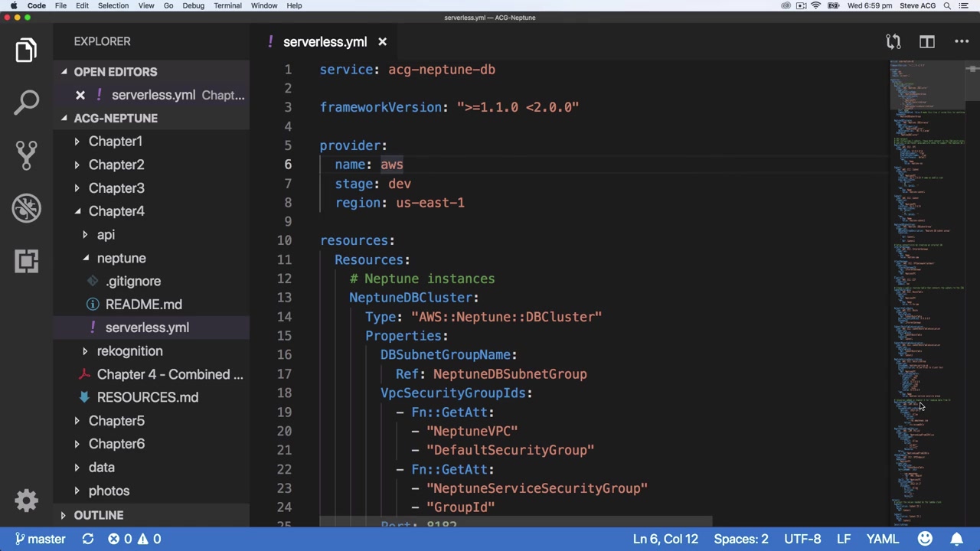Open the Source Control view icon
980x551 pixels.
pos(26,155)
